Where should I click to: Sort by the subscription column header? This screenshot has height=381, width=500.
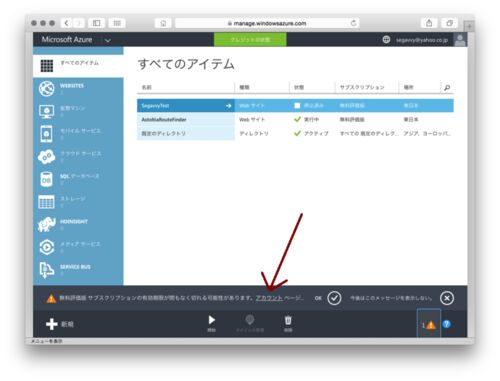362,87
